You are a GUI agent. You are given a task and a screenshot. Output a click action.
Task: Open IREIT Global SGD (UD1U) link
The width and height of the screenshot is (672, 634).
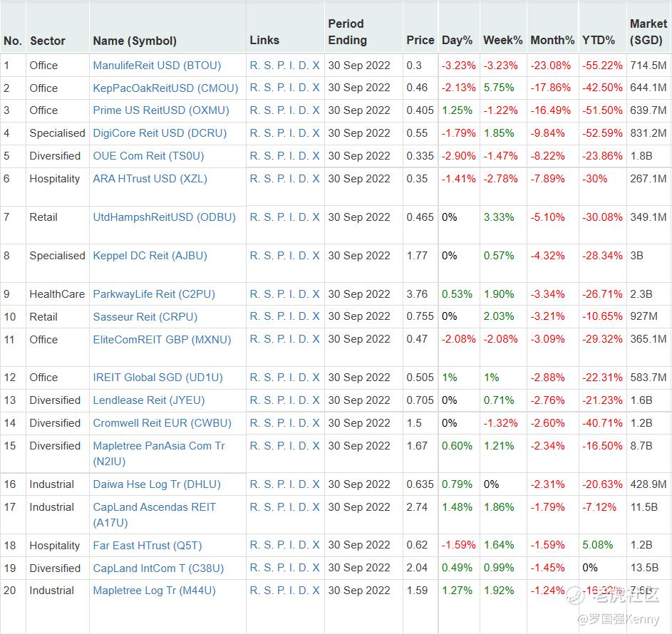(157, 378)
